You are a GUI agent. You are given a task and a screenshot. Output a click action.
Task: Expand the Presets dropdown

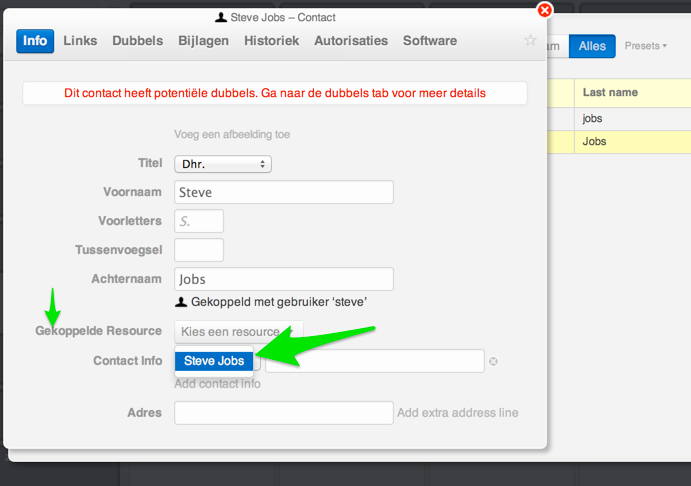coord(645,46)
